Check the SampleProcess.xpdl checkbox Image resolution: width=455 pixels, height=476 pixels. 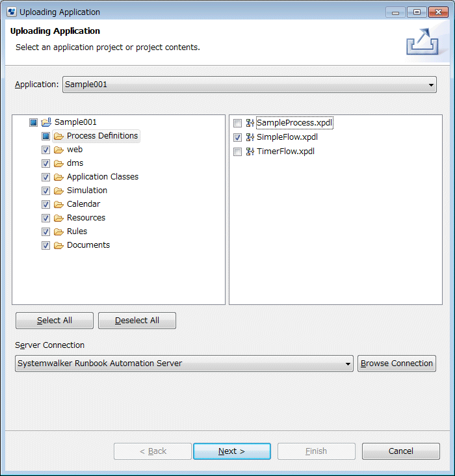(237, 124)
